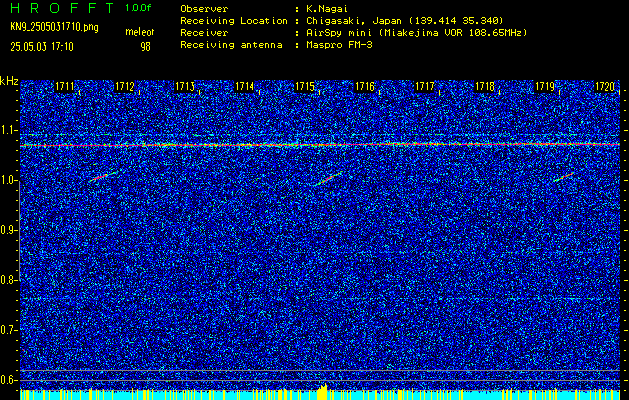This screenshot has height=400, width=629.
Task: Click the HROFFT title text
Action: pyautogui.click(x=62, y=8)
